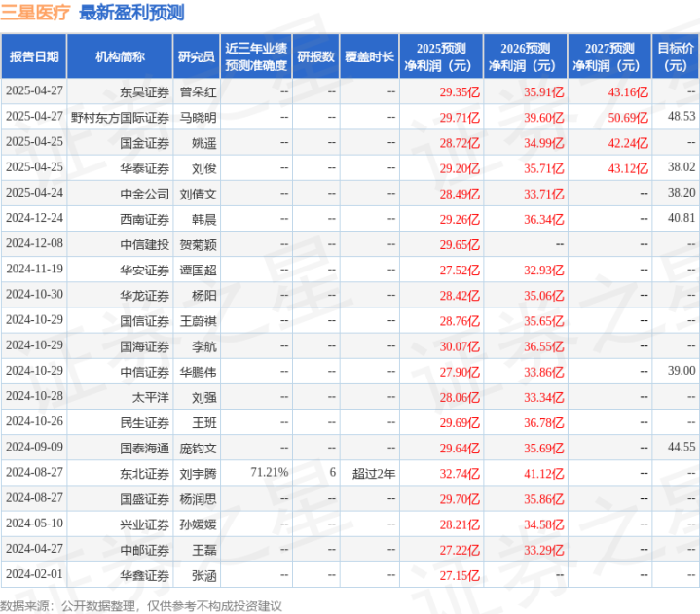
Task: Click the 30.07亿 2025 forecast value
Action: 460,346
